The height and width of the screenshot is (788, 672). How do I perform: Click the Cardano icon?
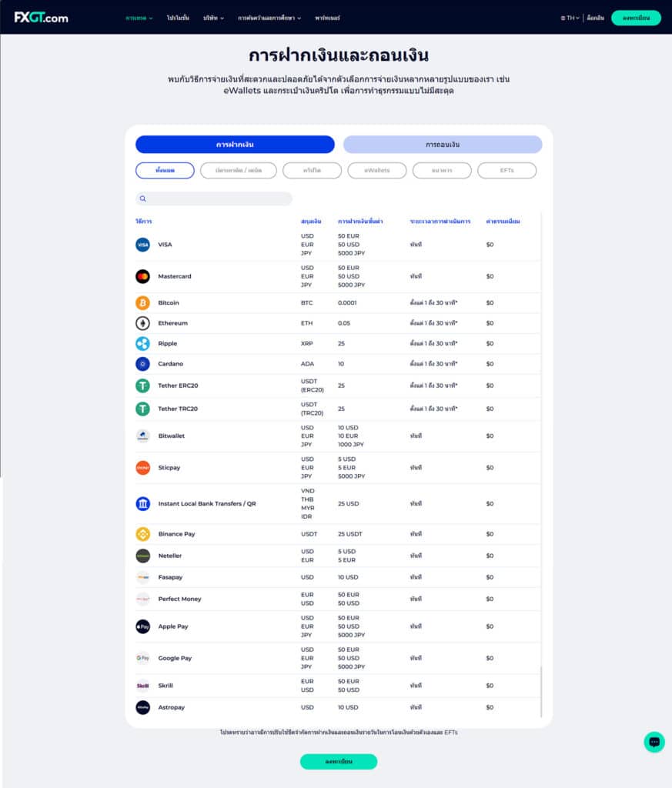(x=142, y=364)
